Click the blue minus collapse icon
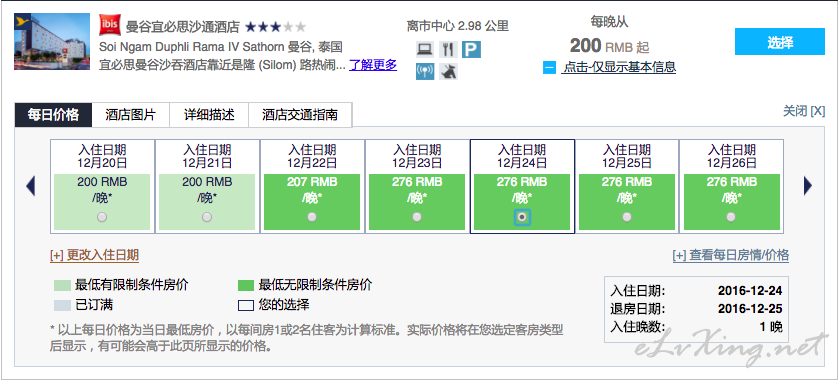Image resolution: width=839 pixels, height=380 pixels. click(549, 67)
